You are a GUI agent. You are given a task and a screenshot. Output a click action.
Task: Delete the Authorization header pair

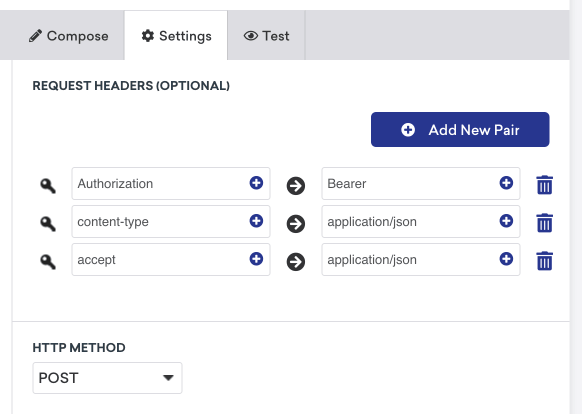point(545,185)
